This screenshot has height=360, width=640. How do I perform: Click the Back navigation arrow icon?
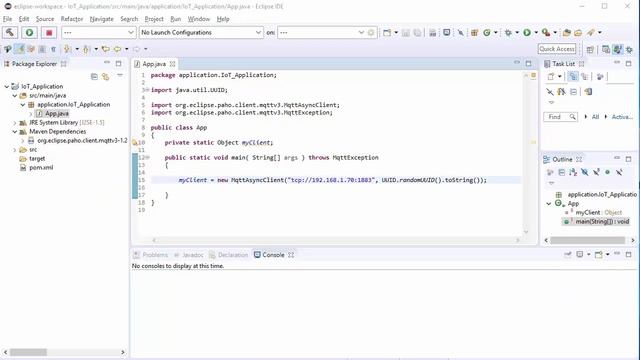118,49
